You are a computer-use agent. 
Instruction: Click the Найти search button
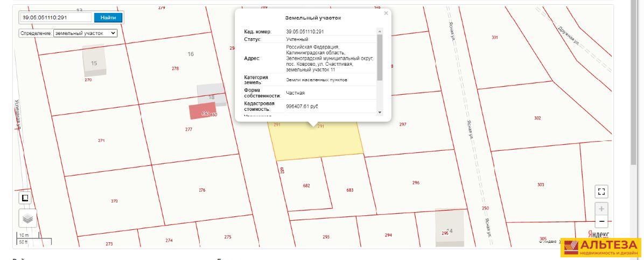[108, 17]
